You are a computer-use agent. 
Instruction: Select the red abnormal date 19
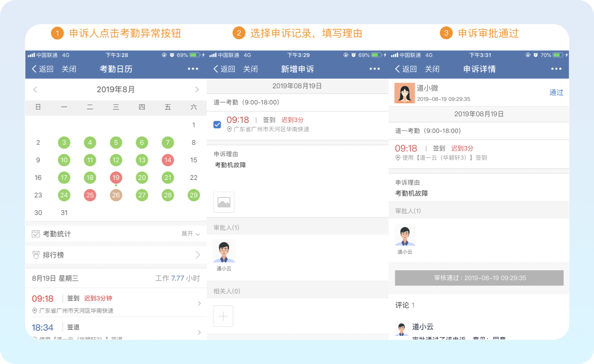(116, 178)
